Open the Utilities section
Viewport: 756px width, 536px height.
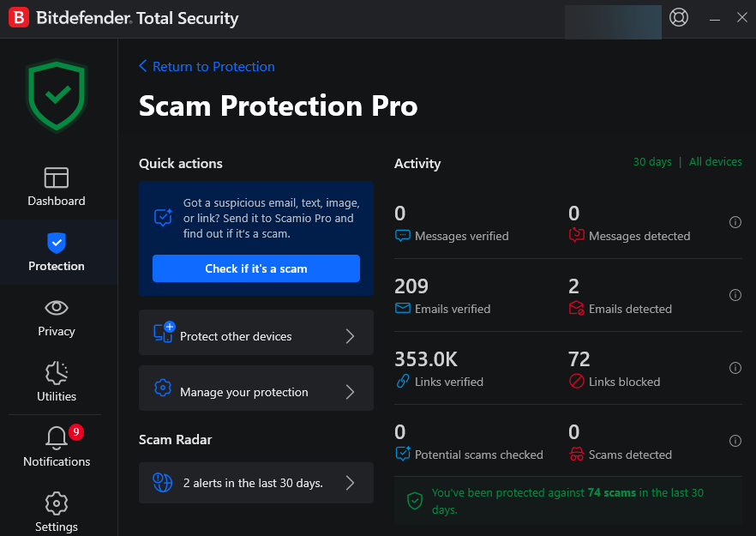coord(57,382)
